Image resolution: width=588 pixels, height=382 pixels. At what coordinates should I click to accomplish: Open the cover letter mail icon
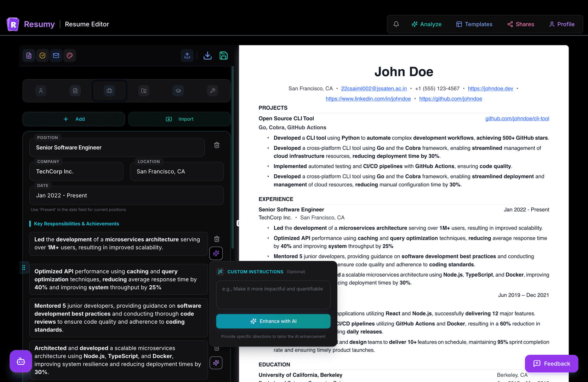56,56
